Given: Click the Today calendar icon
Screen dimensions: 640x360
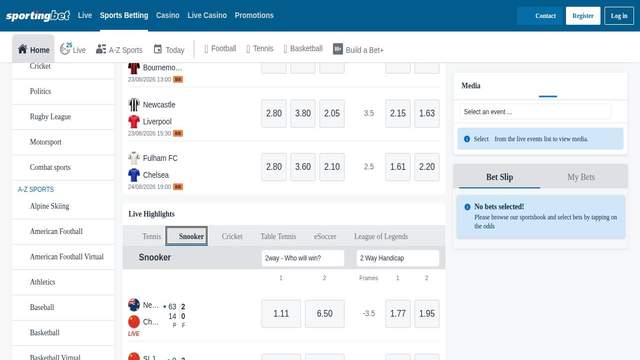Looking at the screenshot, I should click(x=158, y=49).
